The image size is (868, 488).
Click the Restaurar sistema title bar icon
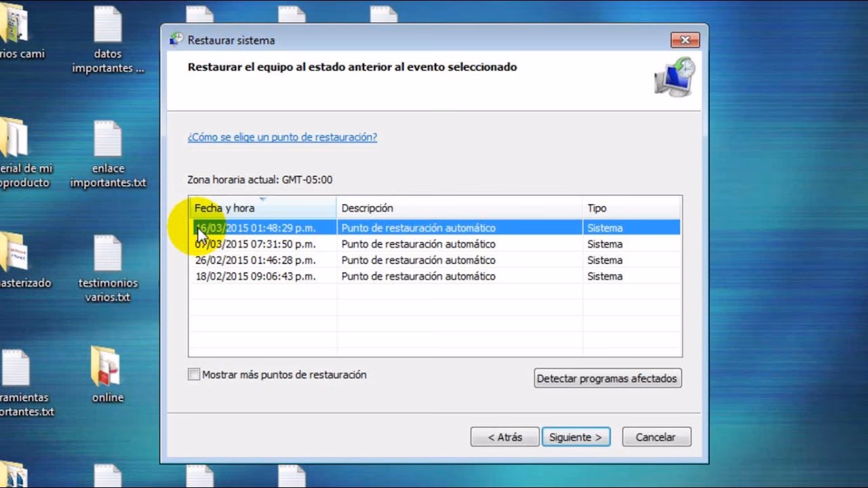coord(175,40)
